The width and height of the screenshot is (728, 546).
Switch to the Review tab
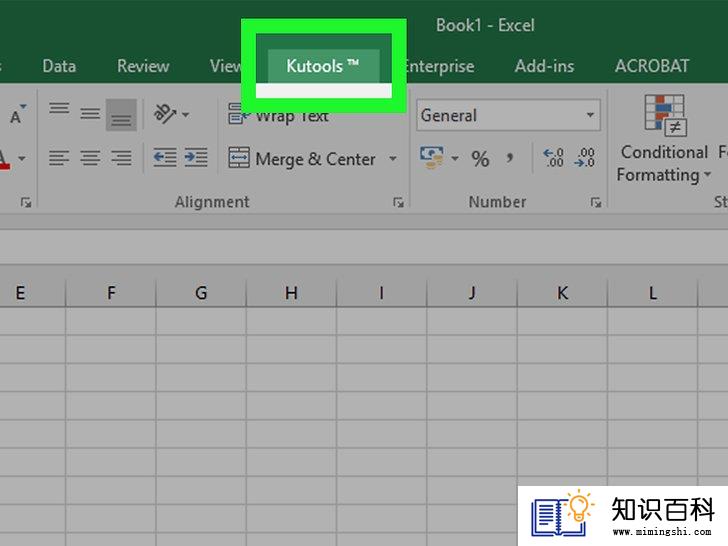tap(143, 66)
